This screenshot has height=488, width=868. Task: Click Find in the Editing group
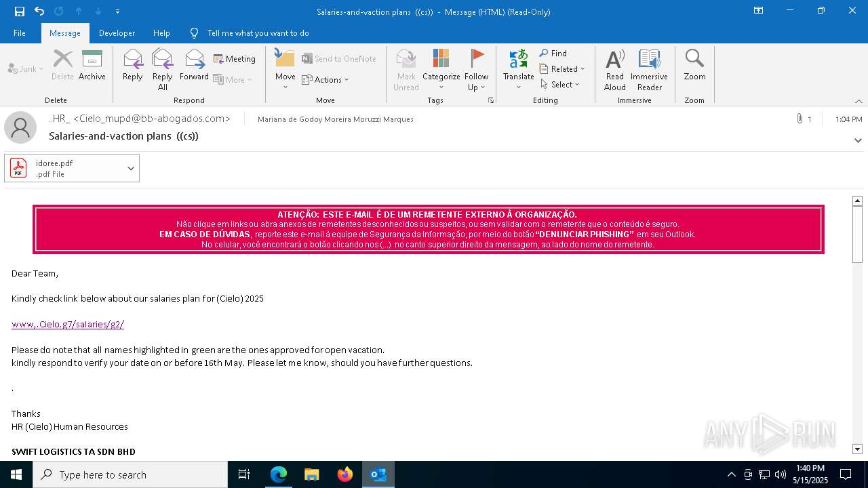click(553, 54)
